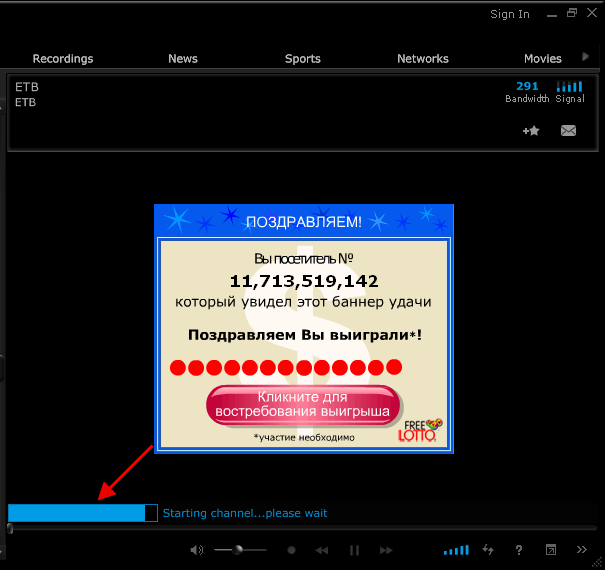
Task: Toggle the fullscreen window icon
Action: (x=550, y=550)
